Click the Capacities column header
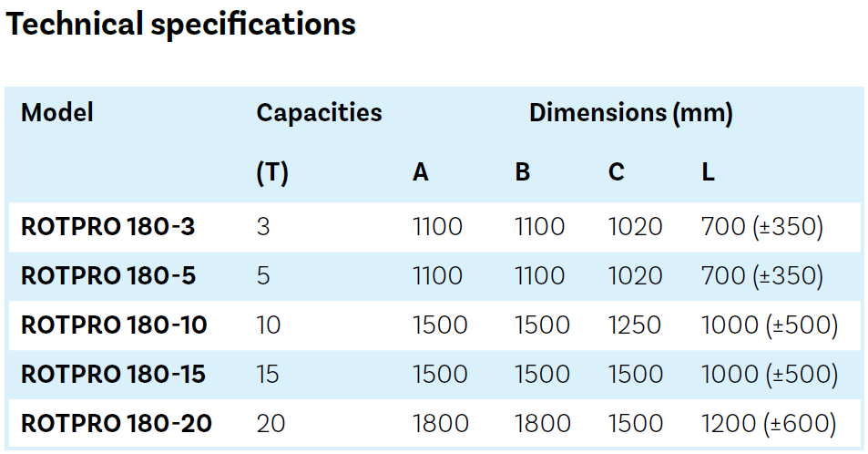Viewport: 868px width, 454px height. pyautogui.click(x=319, y=113)
